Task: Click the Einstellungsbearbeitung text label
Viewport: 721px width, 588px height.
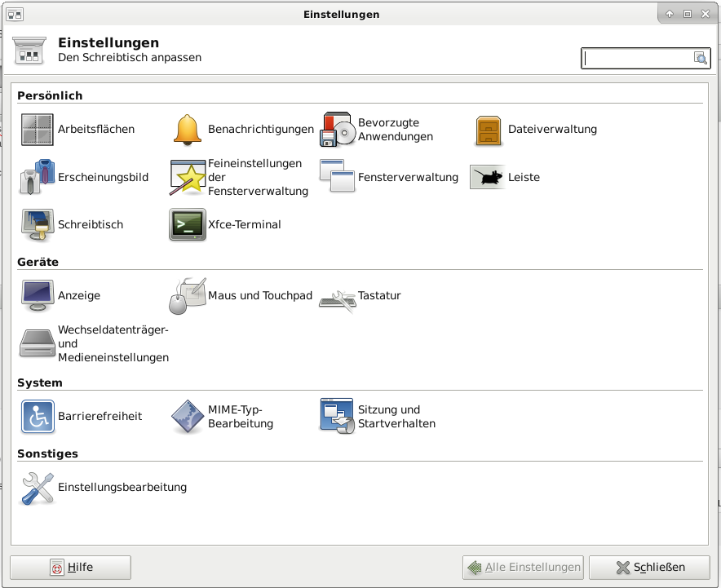Action: click(x=122, y=488)
